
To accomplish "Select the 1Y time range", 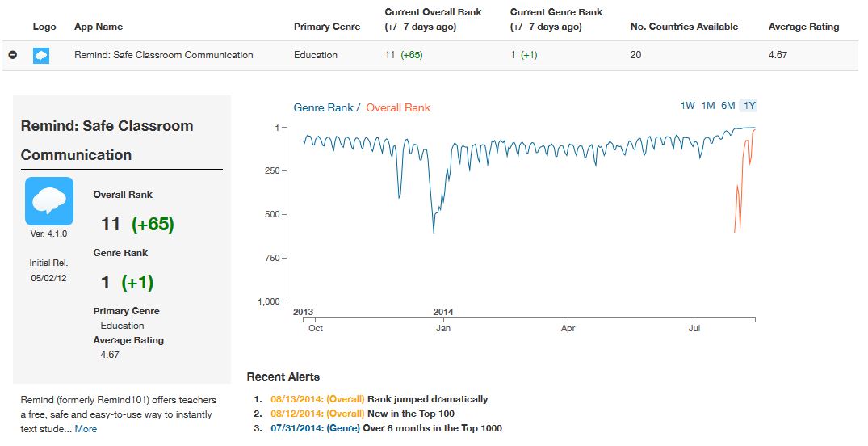I will coord(749,106).
